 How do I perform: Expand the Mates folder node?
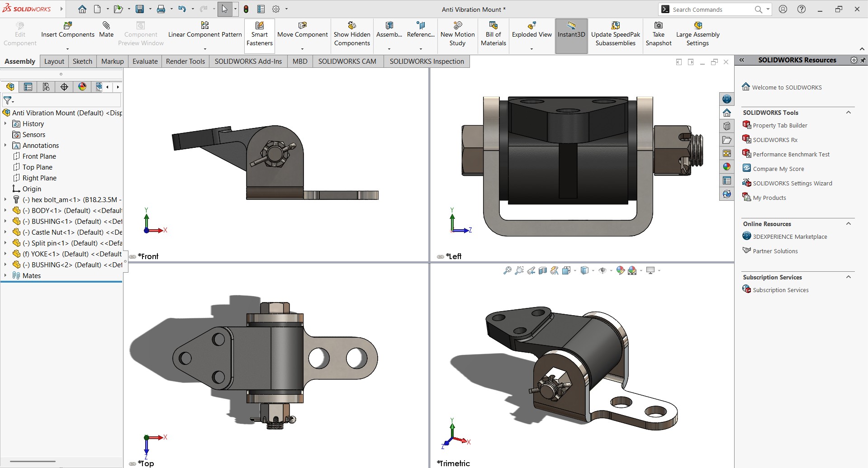coord(5,275)
